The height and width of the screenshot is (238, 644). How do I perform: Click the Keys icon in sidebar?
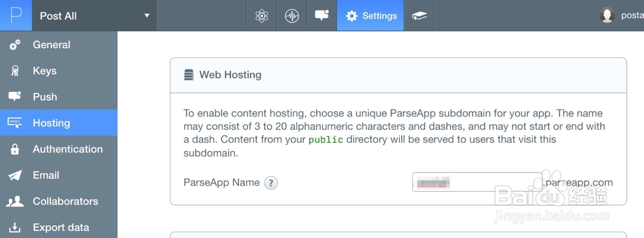15,71
